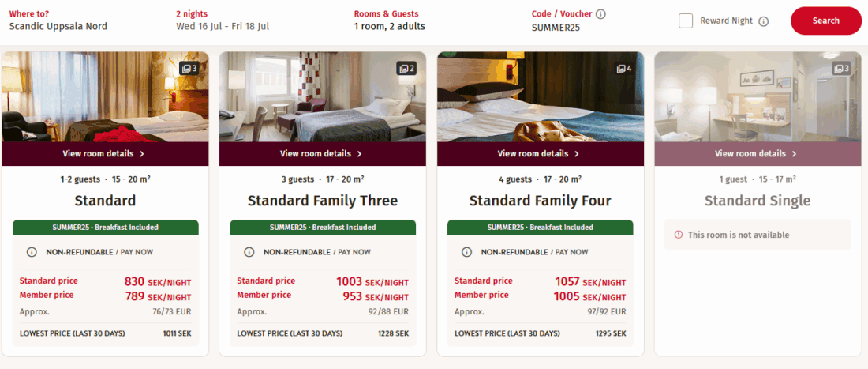Expand View room details for Standard Single
Viewport: 868px width, 369px height.
tap(757, 154)
